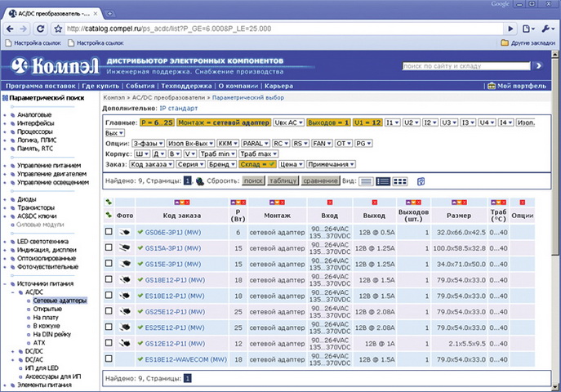Open Где купить menu item
This screenshot has width=561, height=392.
tap(100, 86)
